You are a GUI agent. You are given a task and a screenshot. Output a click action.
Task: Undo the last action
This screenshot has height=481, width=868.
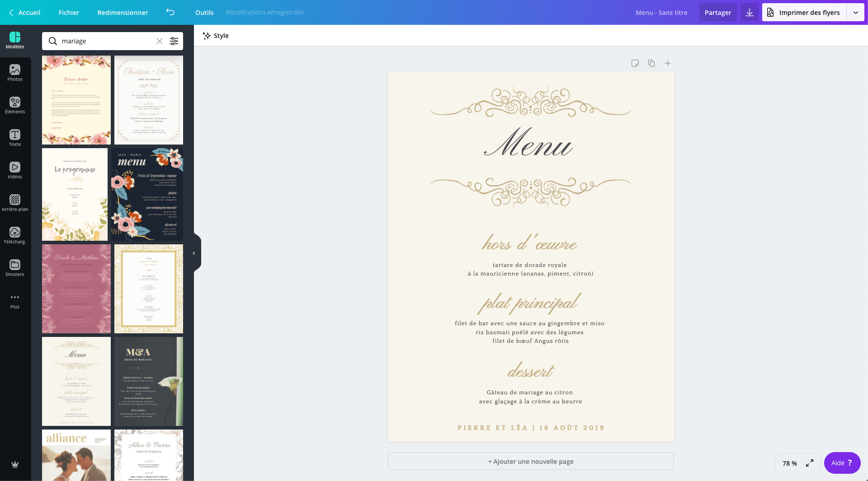[x=170, y=12]
